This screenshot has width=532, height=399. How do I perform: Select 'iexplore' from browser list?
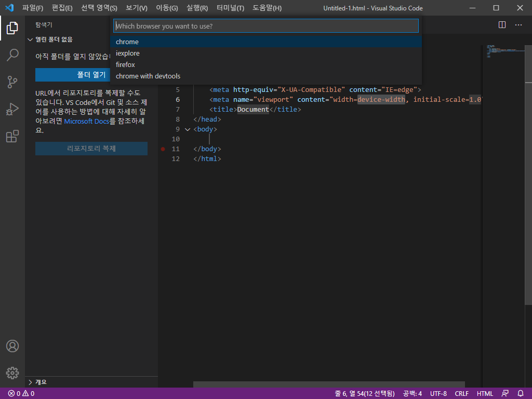coord(266,54)
